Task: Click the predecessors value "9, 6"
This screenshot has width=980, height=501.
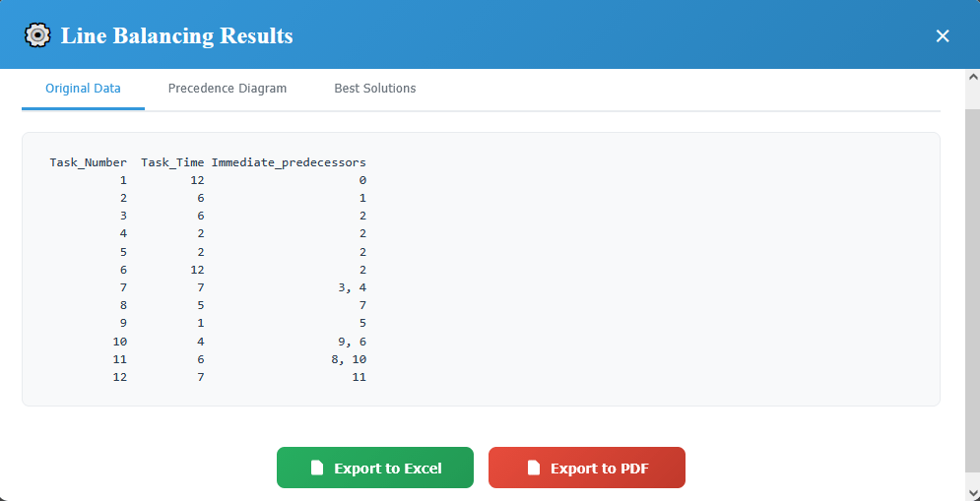Action: [x=351, y=342]
